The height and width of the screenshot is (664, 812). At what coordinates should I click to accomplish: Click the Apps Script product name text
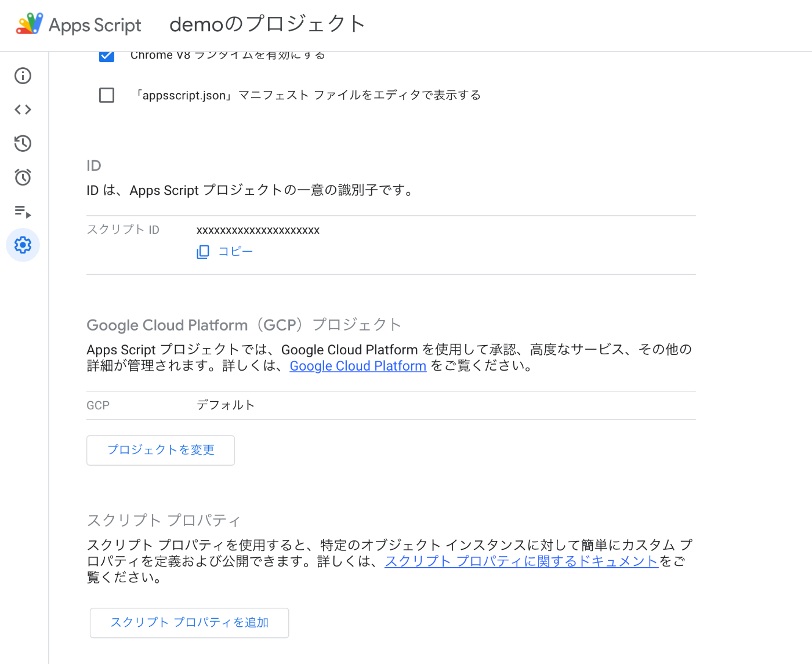pos(95,26)
